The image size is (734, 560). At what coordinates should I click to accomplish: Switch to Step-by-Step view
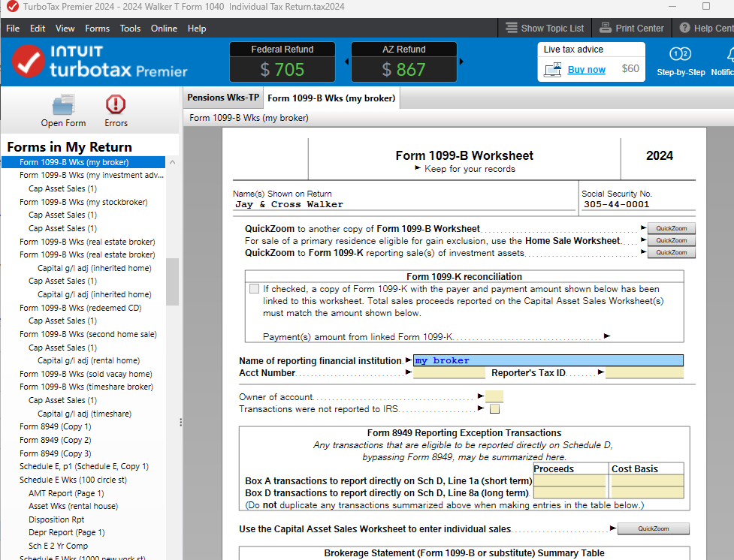tap(681, 62)
